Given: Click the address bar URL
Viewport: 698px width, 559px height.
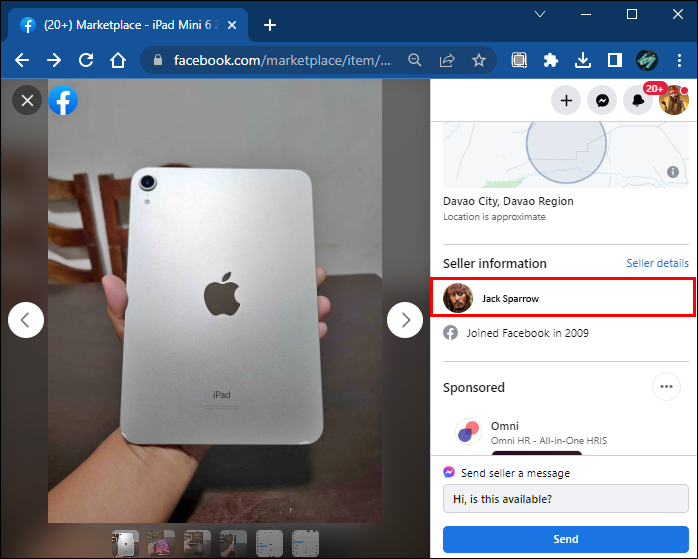Looking at the screenshot, I should [x=282, y=60].
